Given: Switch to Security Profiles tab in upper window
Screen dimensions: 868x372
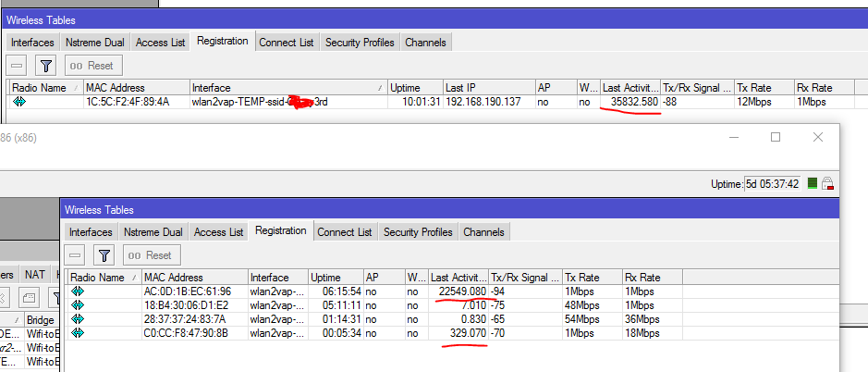Looking at the screenshot, I should point(360,42).
